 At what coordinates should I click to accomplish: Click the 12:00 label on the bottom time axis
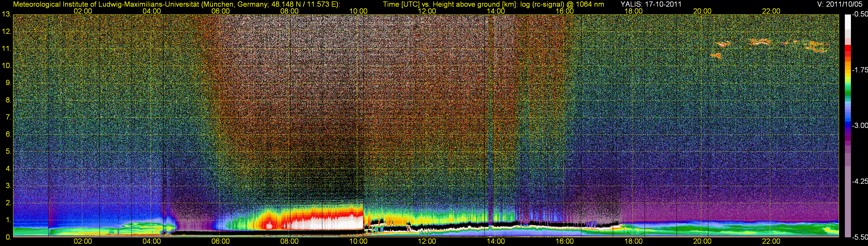(x=427, y=241)
